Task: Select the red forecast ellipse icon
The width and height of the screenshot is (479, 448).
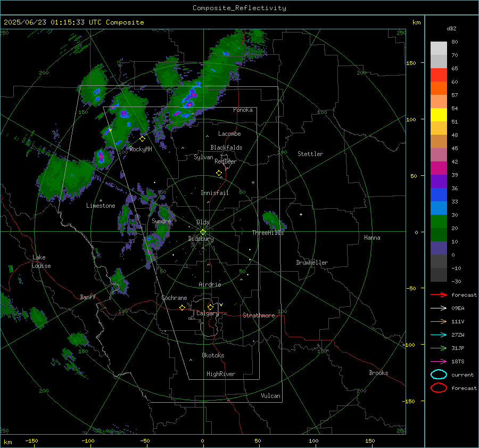Action: [x=439, y=388]
